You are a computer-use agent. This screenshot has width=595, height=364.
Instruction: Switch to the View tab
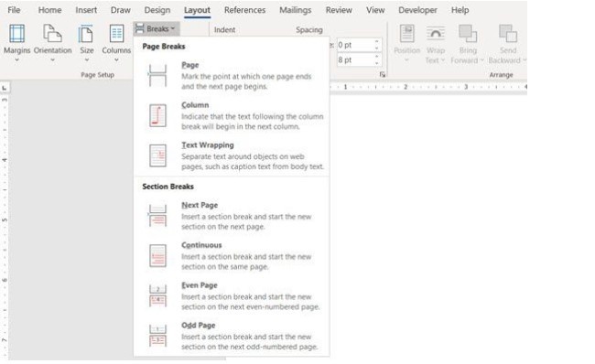375,10
